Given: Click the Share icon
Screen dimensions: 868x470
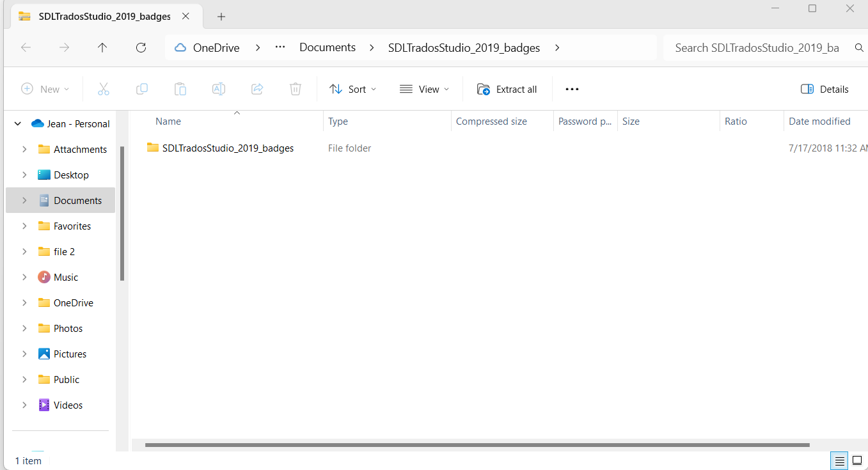Looking at the screenshot, I should (x=257, y=90).
